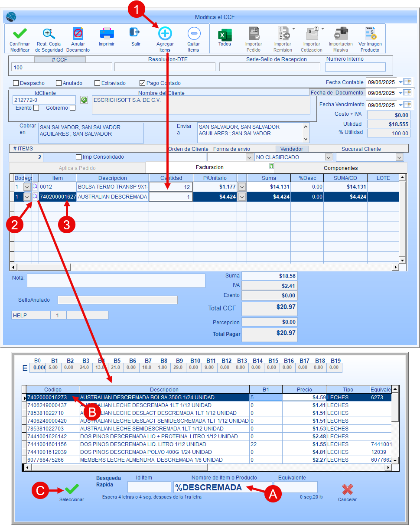Click small green icon on Facturacion tab

click(x=271, y=166)
